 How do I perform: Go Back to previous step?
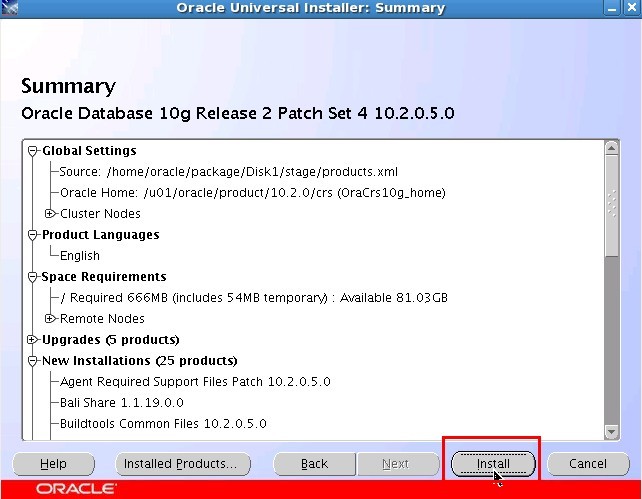pyautogui.click(x=314, y=464)
